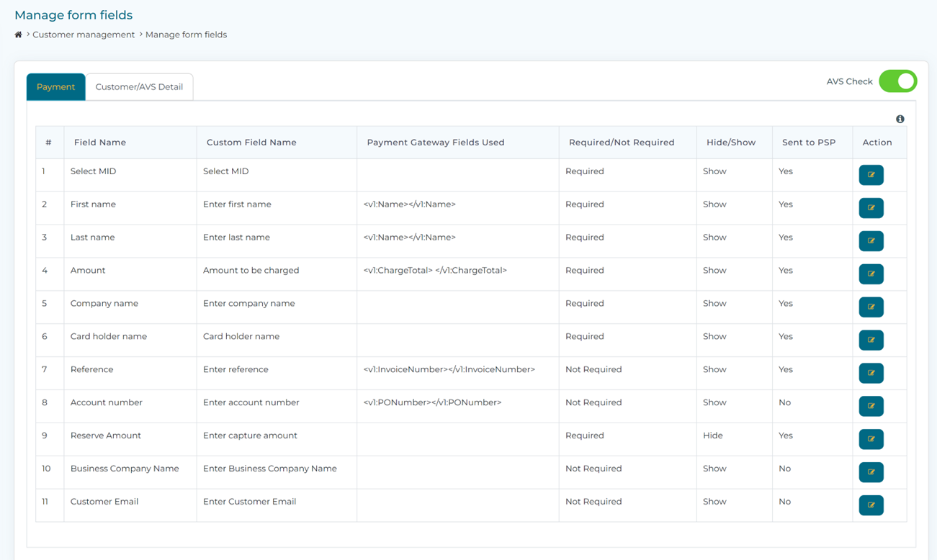Click the '#' column header
937x560 pixels.
coord(48,143)
